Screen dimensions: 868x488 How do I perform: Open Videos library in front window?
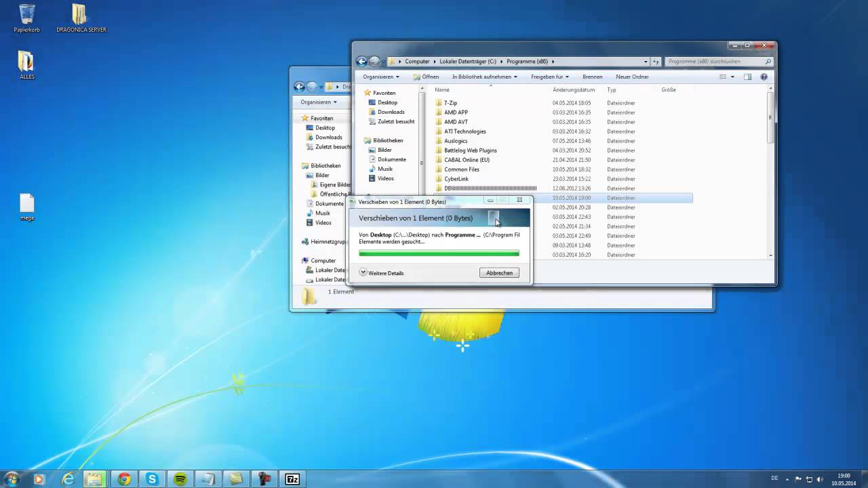coord(385,178)
